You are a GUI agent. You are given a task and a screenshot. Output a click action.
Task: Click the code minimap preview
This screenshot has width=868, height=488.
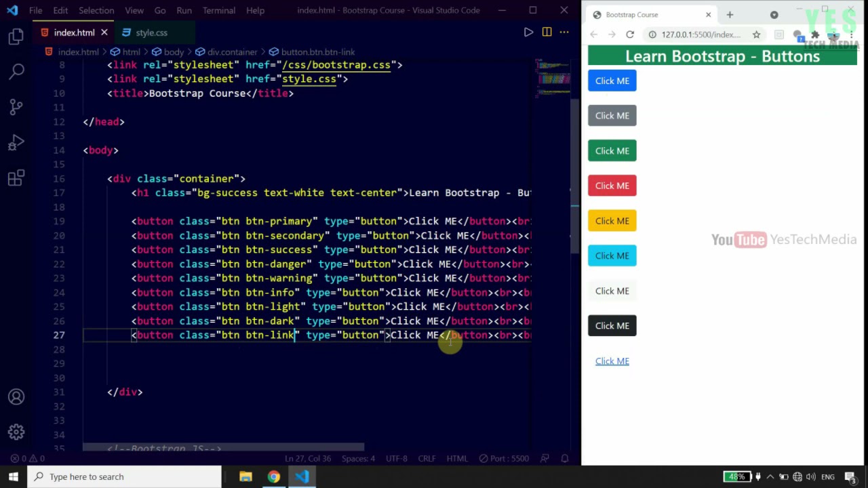pos(554,77)
